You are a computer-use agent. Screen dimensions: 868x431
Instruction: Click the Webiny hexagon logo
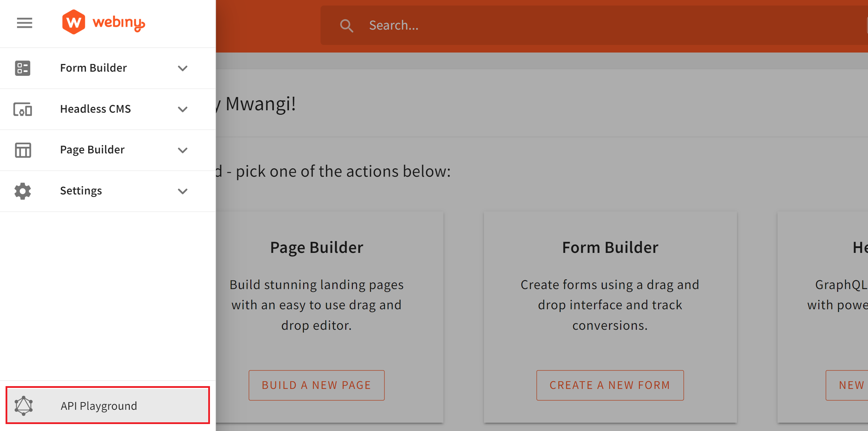[73, 22]
